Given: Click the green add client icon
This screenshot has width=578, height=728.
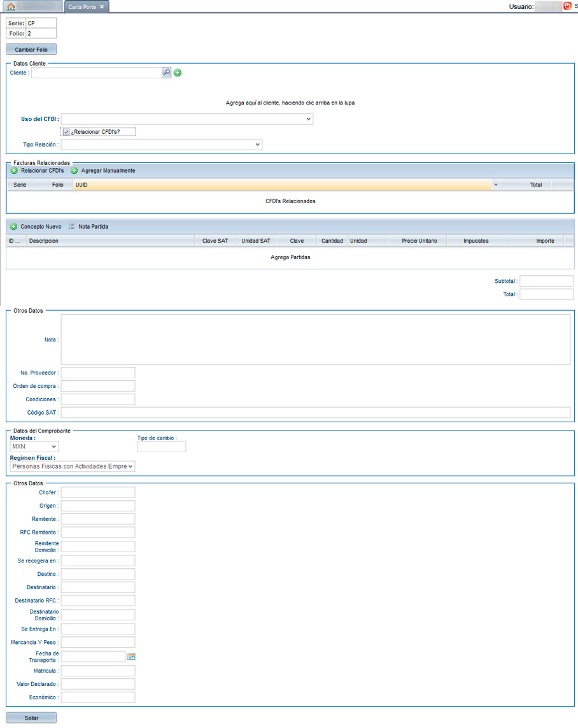Looking at the screenshot, I should pos(178,73).
